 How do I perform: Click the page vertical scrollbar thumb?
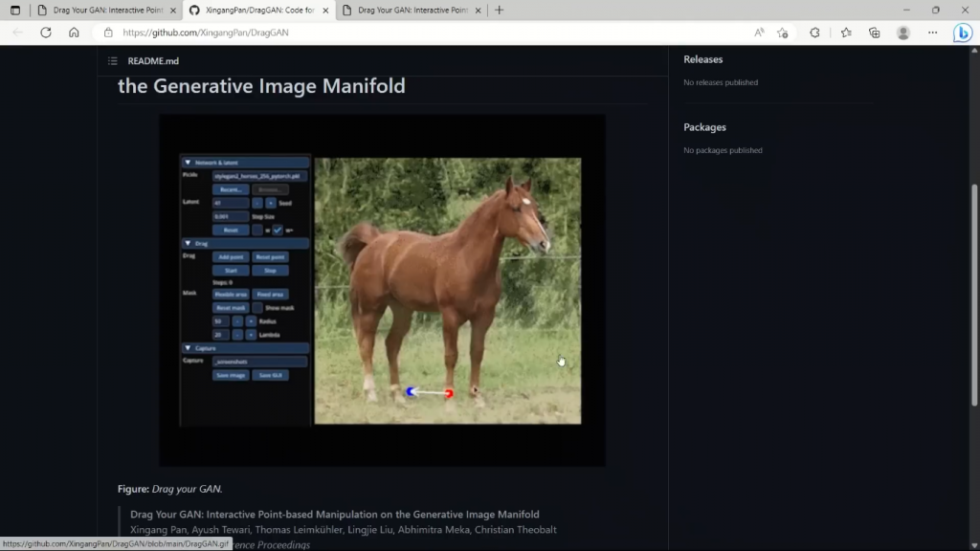(x=974, y=295)
